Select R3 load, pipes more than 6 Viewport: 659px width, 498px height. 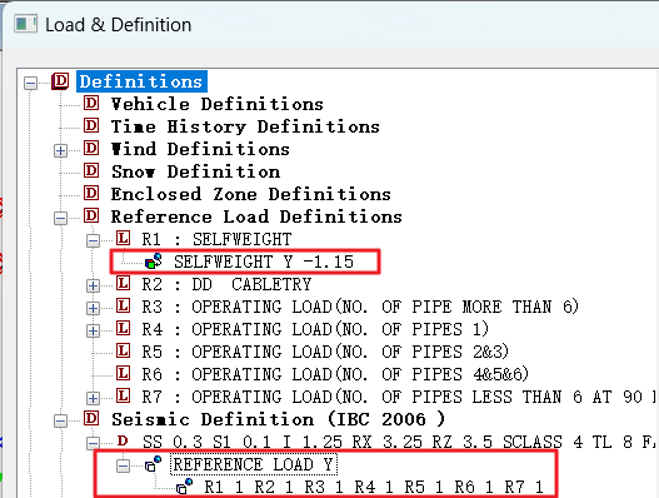pyautogui.click(x=360, y=307)
